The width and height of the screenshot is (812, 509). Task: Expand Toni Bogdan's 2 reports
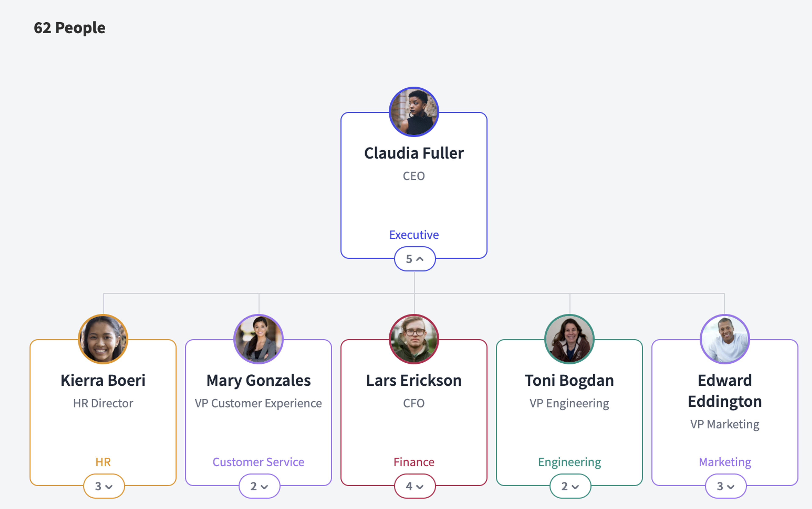(x=571, y=486)
